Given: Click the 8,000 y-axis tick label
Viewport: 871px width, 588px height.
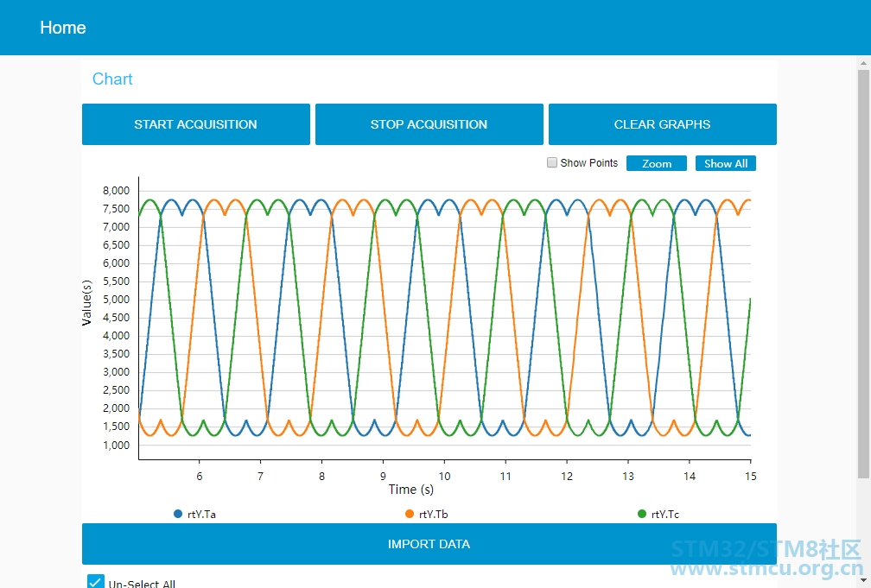Looking at the screenshot, I should [x=116, y=191].
